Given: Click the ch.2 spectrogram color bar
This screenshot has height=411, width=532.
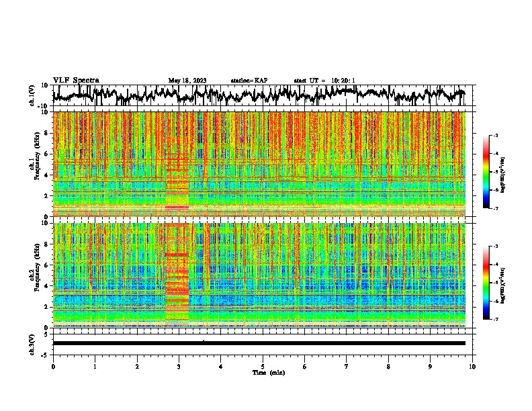Looking at the screenshot, I should tap(486, 283).
